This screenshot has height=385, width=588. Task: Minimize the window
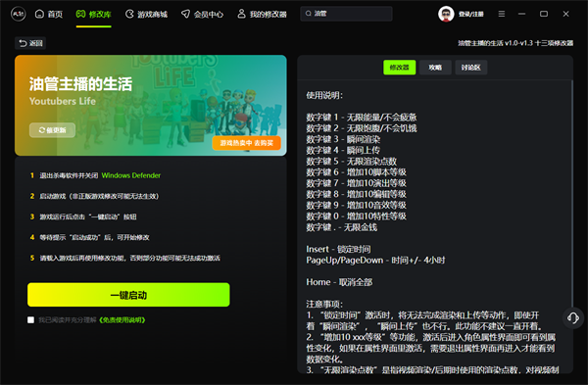(x=521, y=14)
